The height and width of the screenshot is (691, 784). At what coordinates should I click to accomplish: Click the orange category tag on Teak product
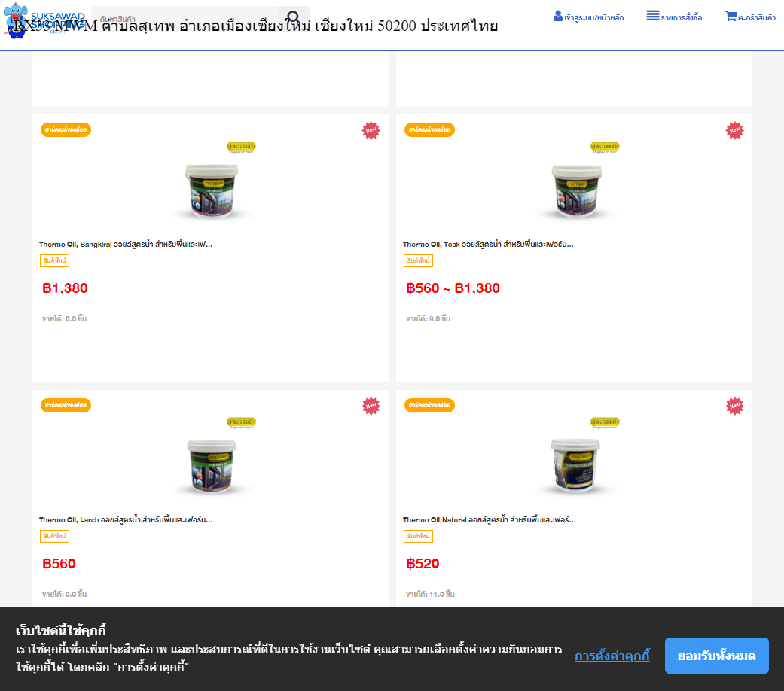tap(429, 129)
